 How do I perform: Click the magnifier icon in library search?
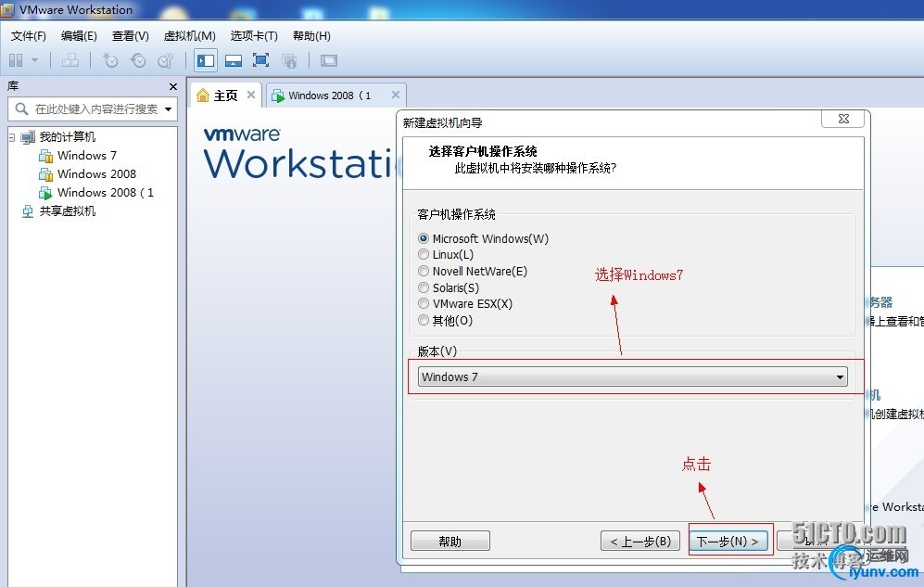point(22,109)
